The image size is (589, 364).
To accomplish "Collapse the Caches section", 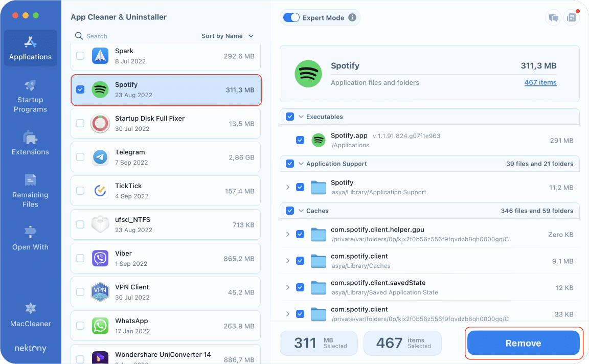I will pos(301,210).
